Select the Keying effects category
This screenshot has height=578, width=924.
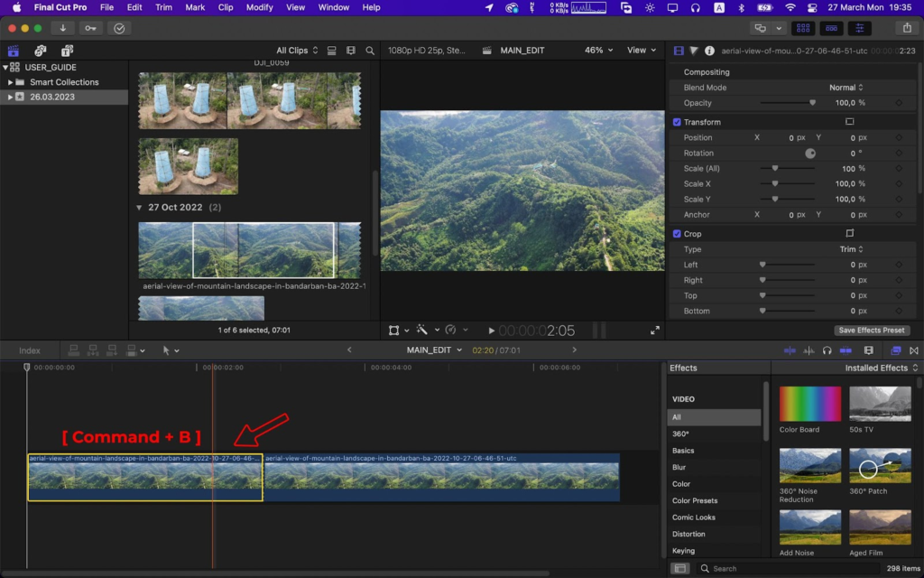684,550
